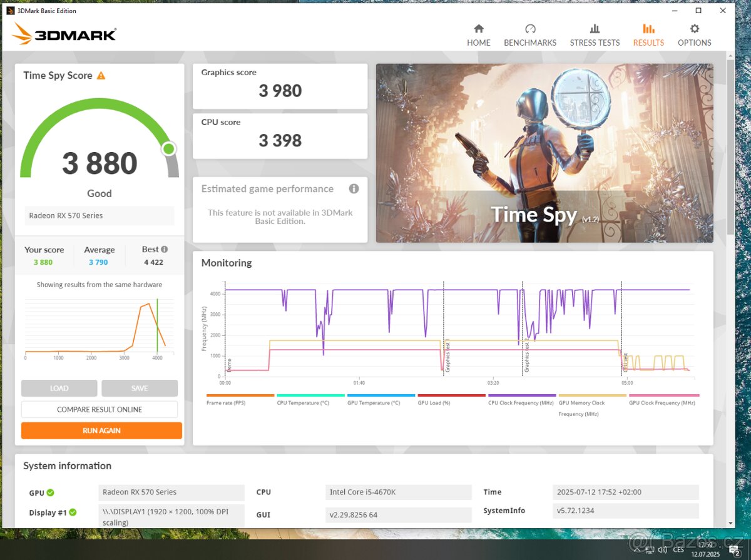Click the Time Spy (v1.2) title text
The width and height of the screenshot is (751, 560).
(546, 215)
